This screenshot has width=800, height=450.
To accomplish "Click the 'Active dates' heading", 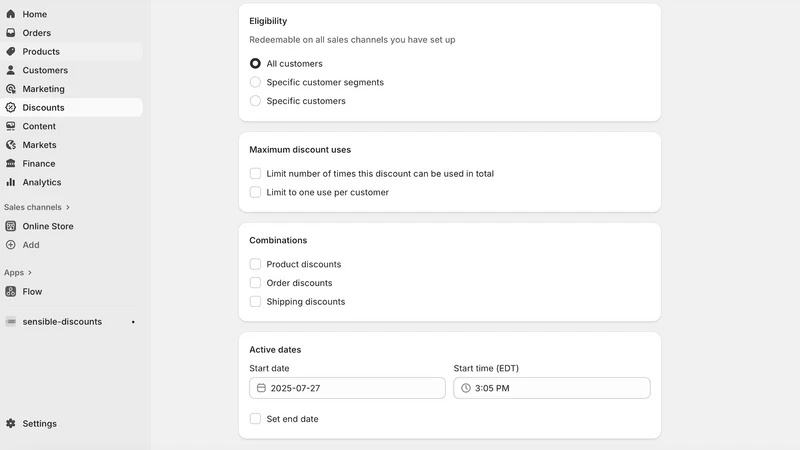I will pos(275,349).
